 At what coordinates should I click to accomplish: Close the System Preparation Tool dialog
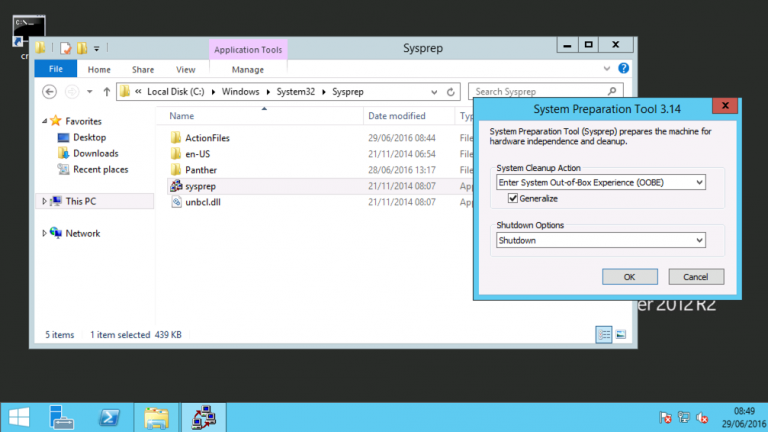[x=725, y=105]
